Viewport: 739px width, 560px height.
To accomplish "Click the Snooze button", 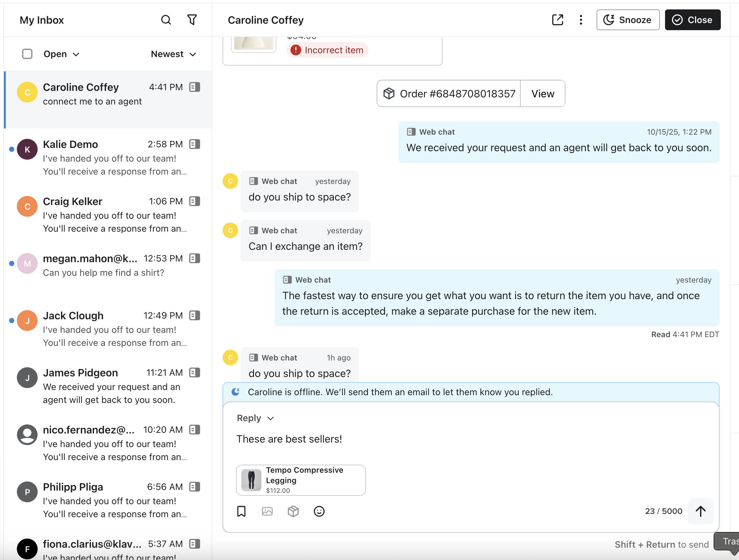I will [628, 20].
